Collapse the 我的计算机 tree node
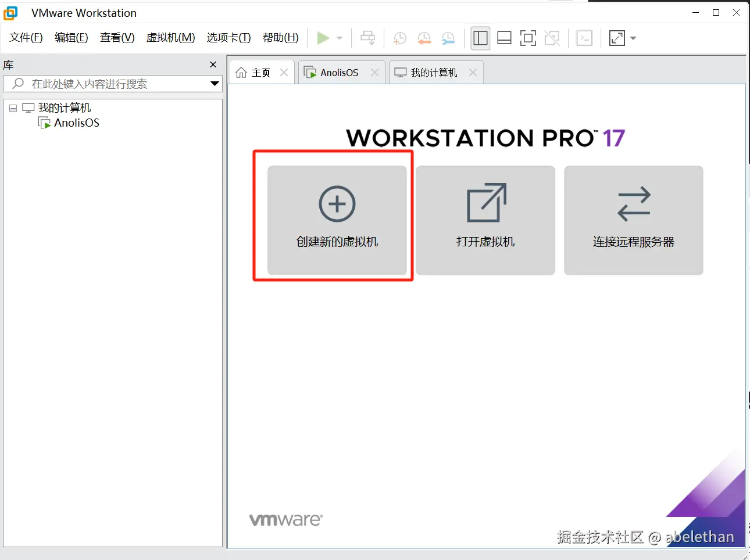The image size is (750, 560). 13,109
